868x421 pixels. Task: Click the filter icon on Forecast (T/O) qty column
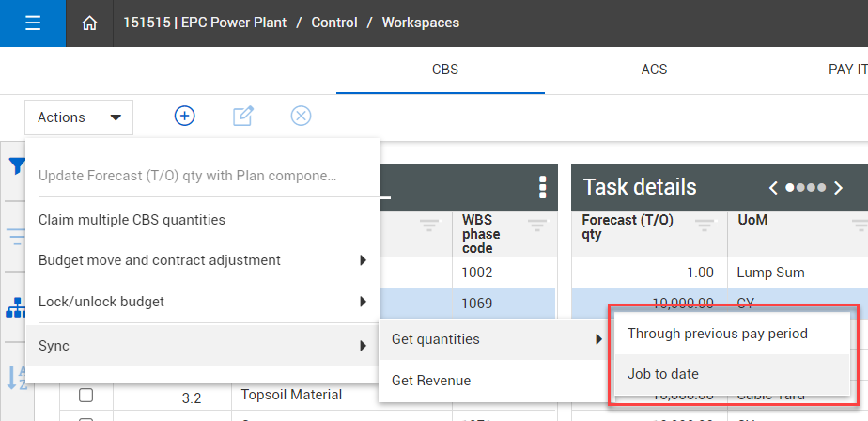click(x=705, y=225)
